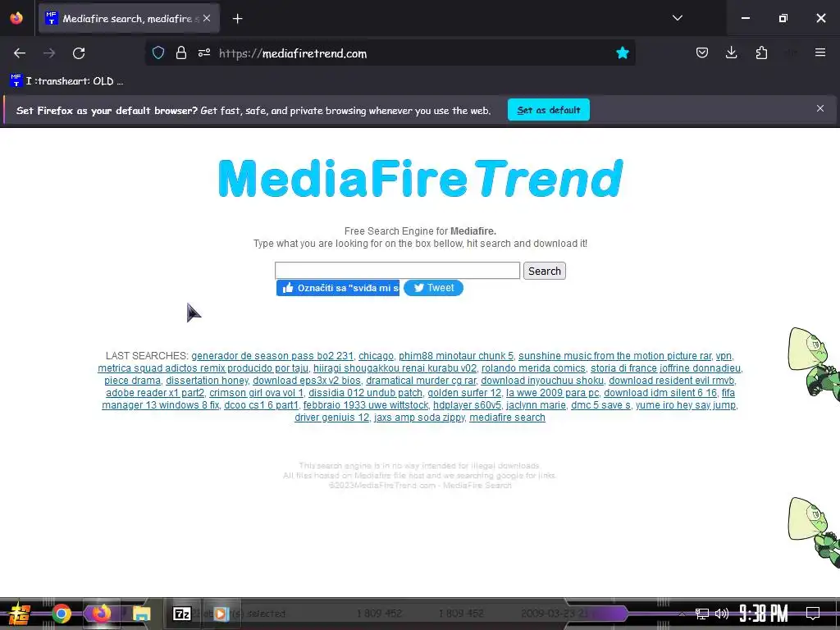Click the Tweet button
Viewport: 840px width, 630px height.
tap(433, 288)
